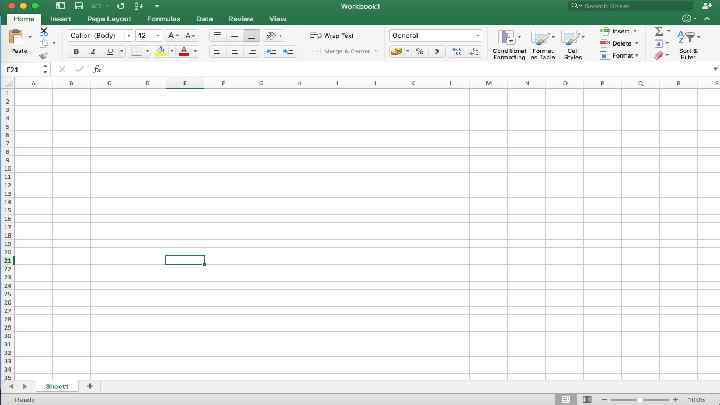Open the Insert cells dropdown
The image size is (720, 405).
coord(619,31)
